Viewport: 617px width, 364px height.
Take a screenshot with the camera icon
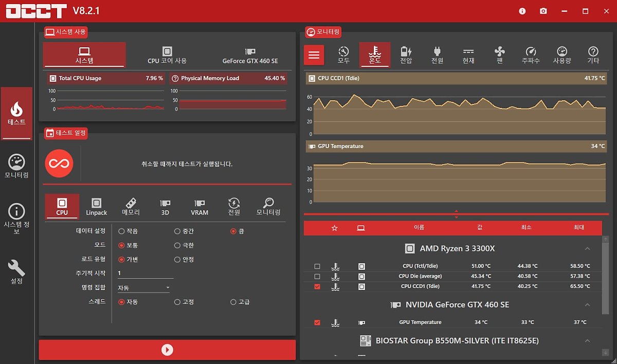point(543,11)
